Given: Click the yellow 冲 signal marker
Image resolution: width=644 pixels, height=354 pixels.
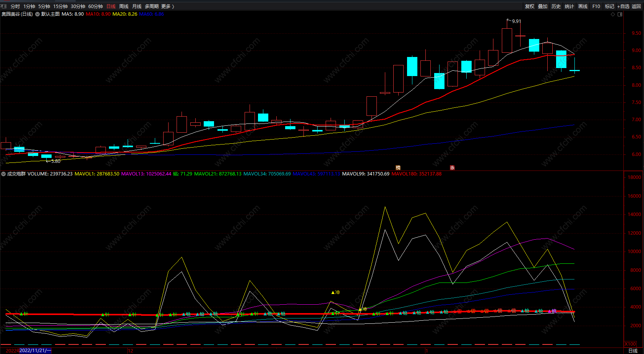Looking at the screenshot, I should coord(336,292).
